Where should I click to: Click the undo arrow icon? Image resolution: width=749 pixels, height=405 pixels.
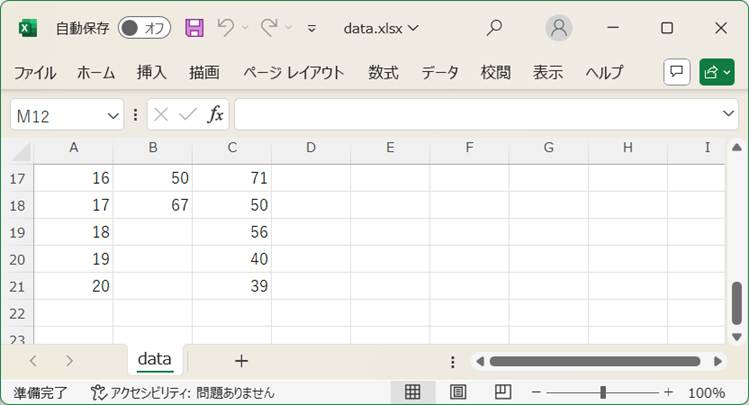[x=226, y=28]
